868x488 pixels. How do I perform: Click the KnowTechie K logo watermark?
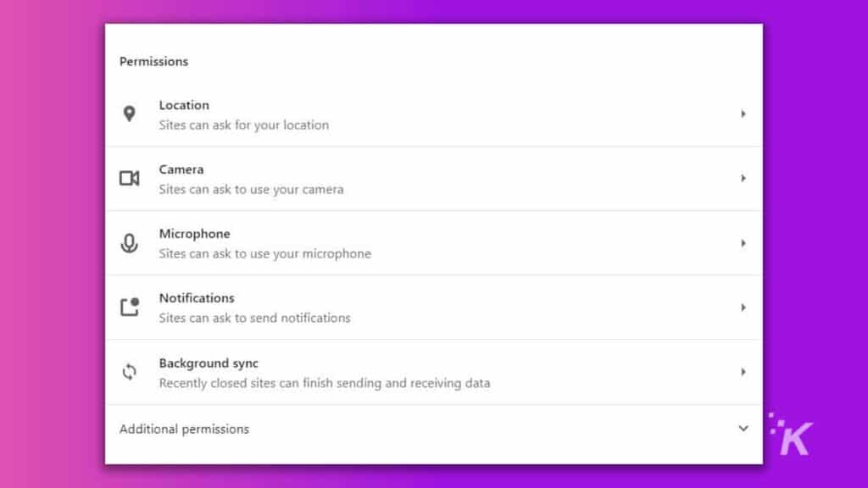[x=791, y=434]
